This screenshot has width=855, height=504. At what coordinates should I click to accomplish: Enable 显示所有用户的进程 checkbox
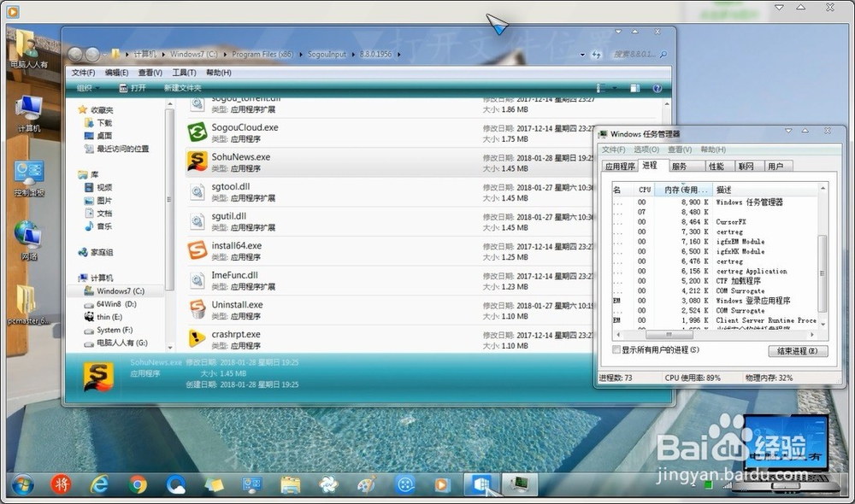coord(616,349)
